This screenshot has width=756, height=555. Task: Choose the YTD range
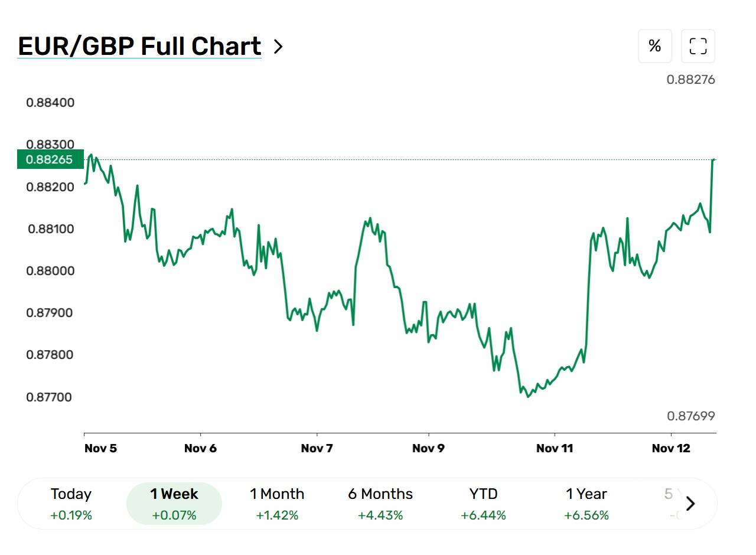pyautogui.click(x=483, y=504)
